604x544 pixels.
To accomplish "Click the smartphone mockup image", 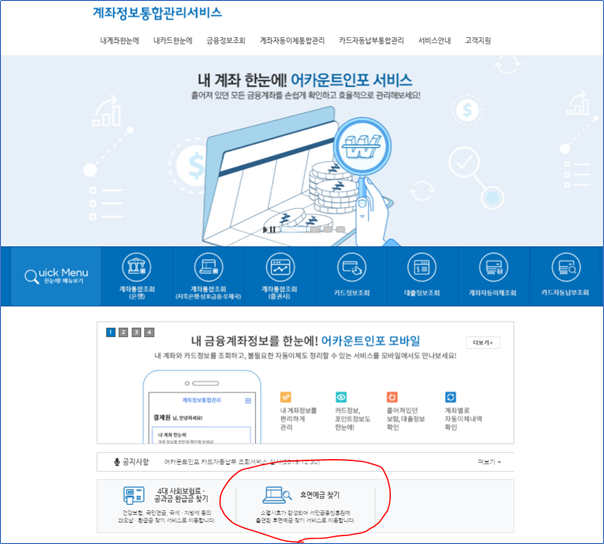I will [x=202, y=407].
